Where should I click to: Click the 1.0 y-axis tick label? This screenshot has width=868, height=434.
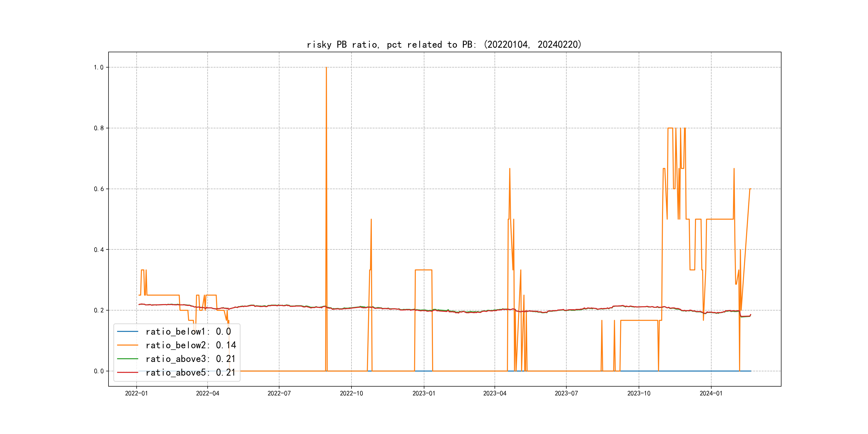[x=99, y=68]
